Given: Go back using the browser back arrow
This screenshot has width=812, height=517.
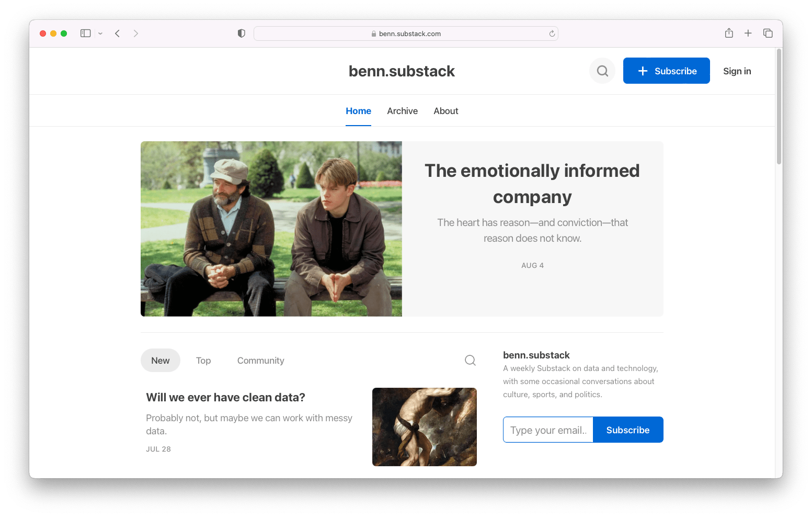Looking at the screenshot, I should [x=118, y=33].
